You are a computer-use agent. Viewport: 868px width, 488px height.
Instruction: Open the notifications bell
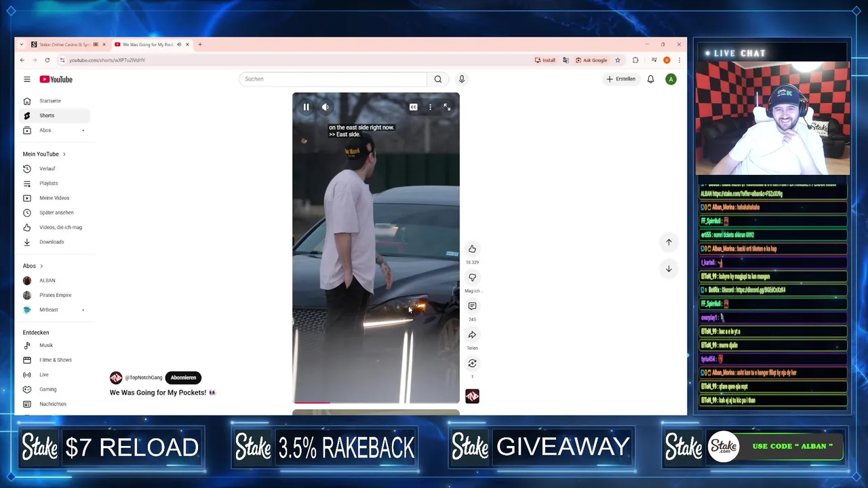(x=650, y=79)
